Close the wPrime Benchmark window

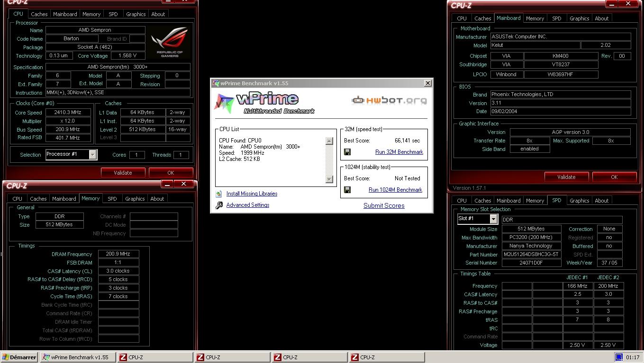coord(427,83)
